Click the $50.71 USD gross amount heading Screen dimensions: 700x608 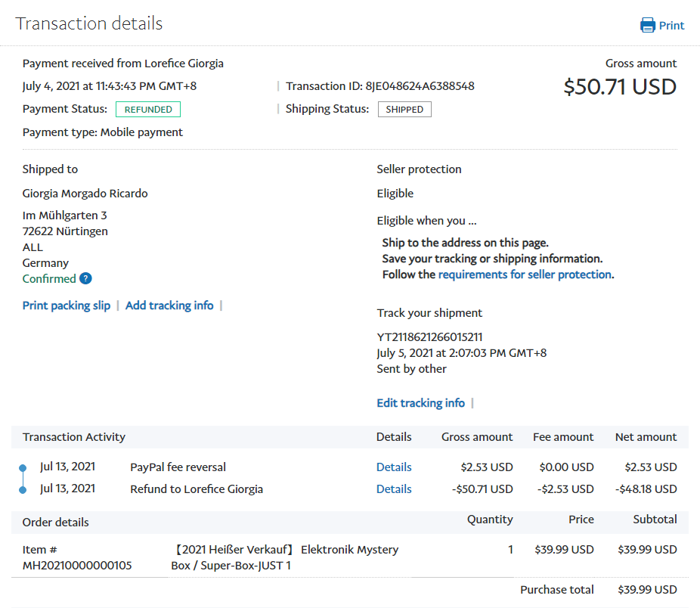coord(620,87)
